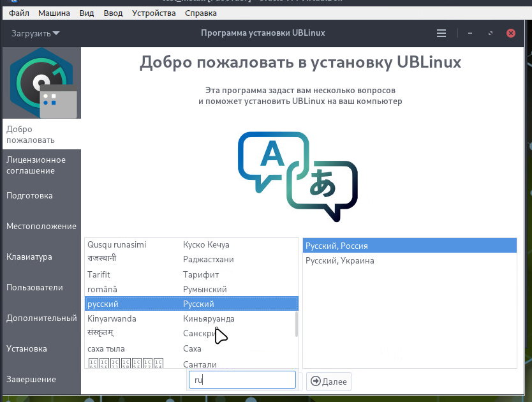Minimize the UBLinux installer window

[470, 33]
